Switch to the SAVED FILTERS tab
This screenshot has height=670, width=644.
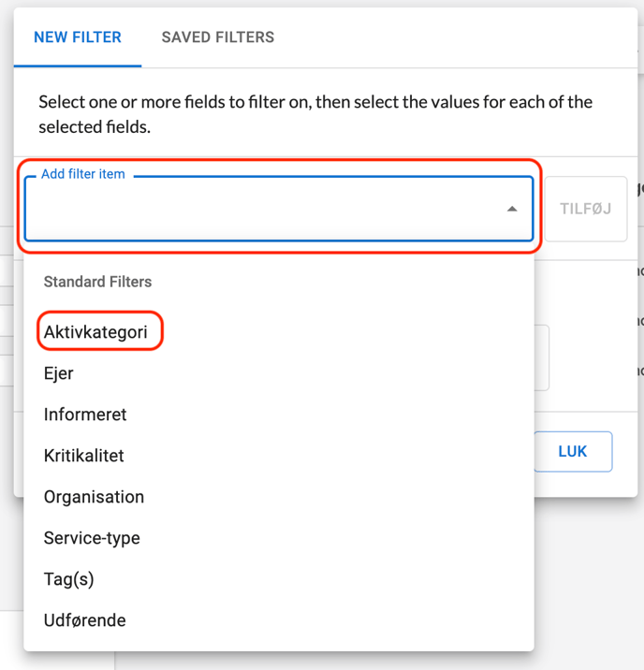point(217,37)
